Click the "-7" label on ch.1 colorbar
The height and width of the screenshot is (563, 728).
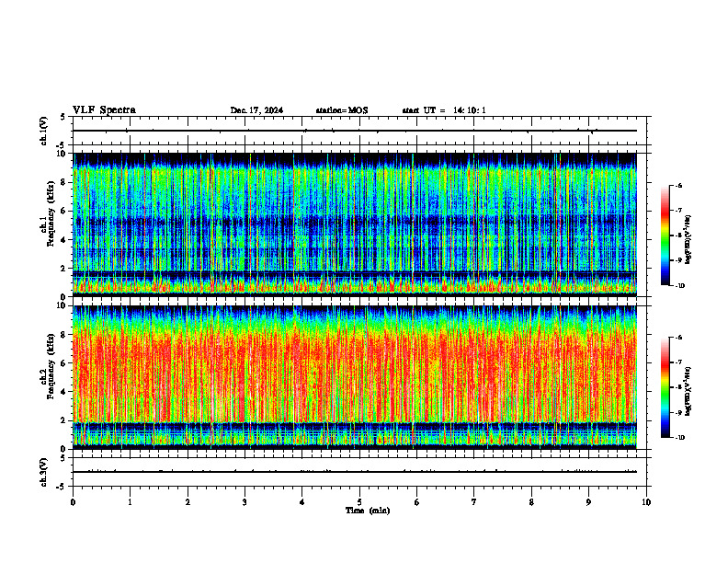click(x=678, y=211)
